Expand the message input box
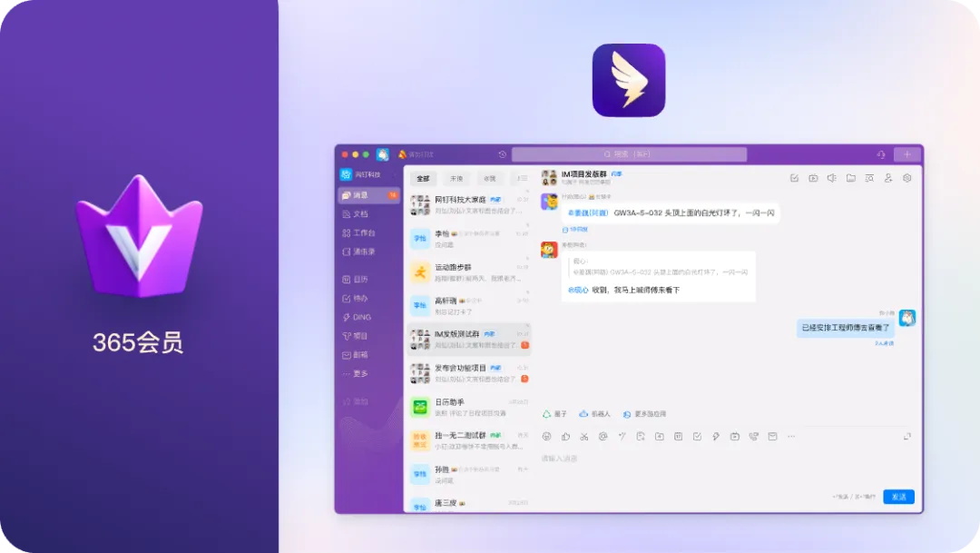The width and height of the screenshot is (980, 553). point(906,437)
